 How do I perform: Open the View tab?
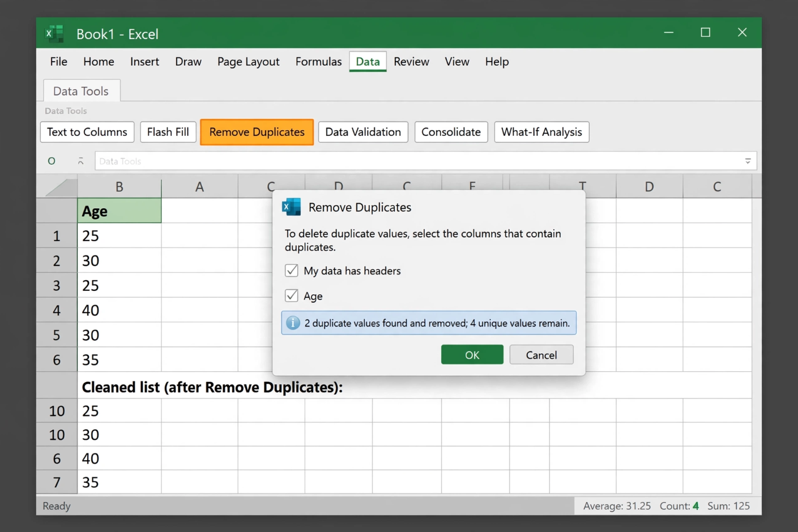point(456,62)
